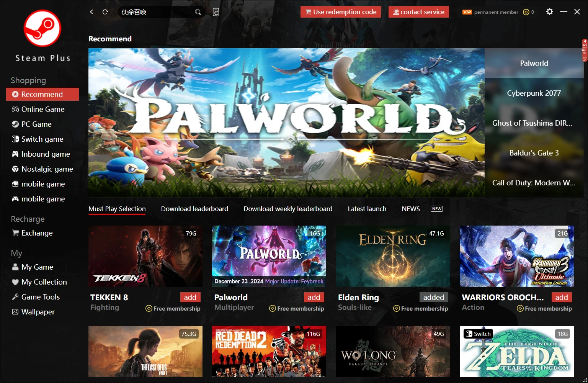Open settings via the gear icon
Screen dimensions: 588x383
pos(549,12)
